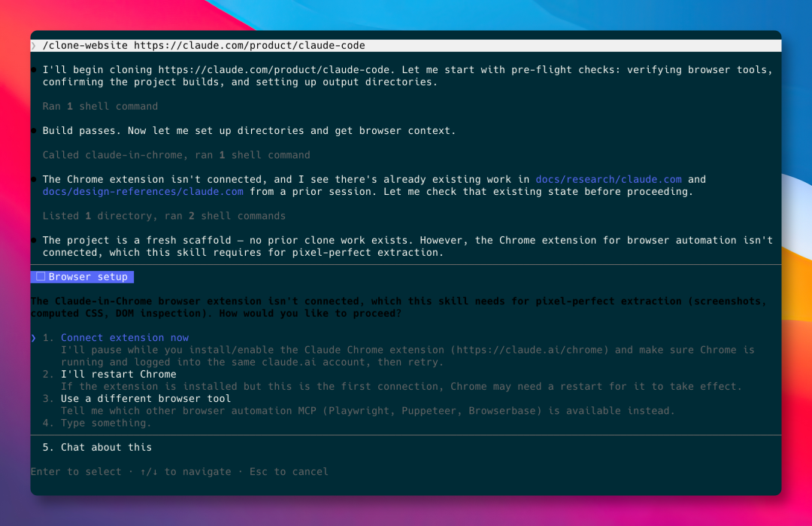812x526 pixels.
Task: Click the /clone-website command input line
Action: click(x=406, y=46)
